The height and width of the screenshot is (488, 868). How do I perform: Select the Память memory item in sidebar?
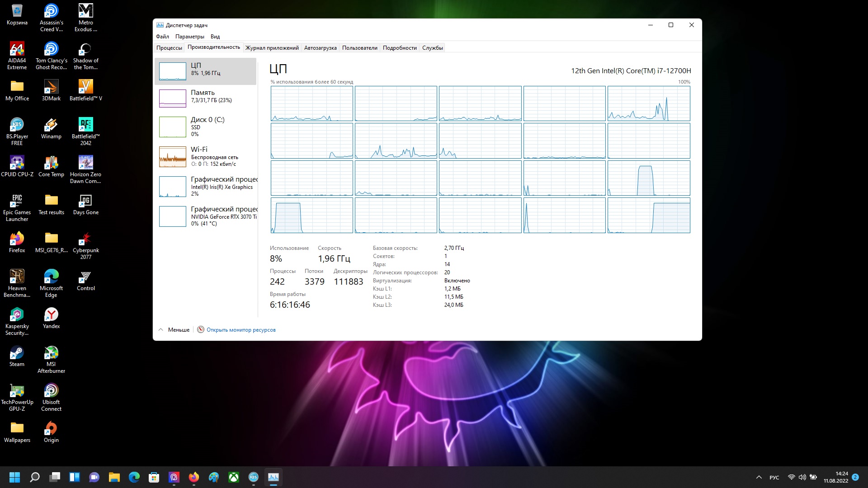coord(206,98)
